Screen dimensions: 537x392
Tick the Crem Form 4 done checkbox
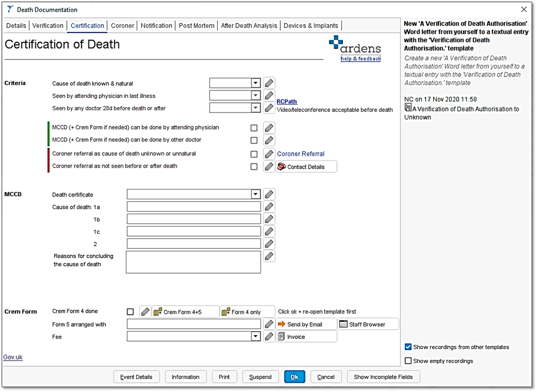point(129,311)
